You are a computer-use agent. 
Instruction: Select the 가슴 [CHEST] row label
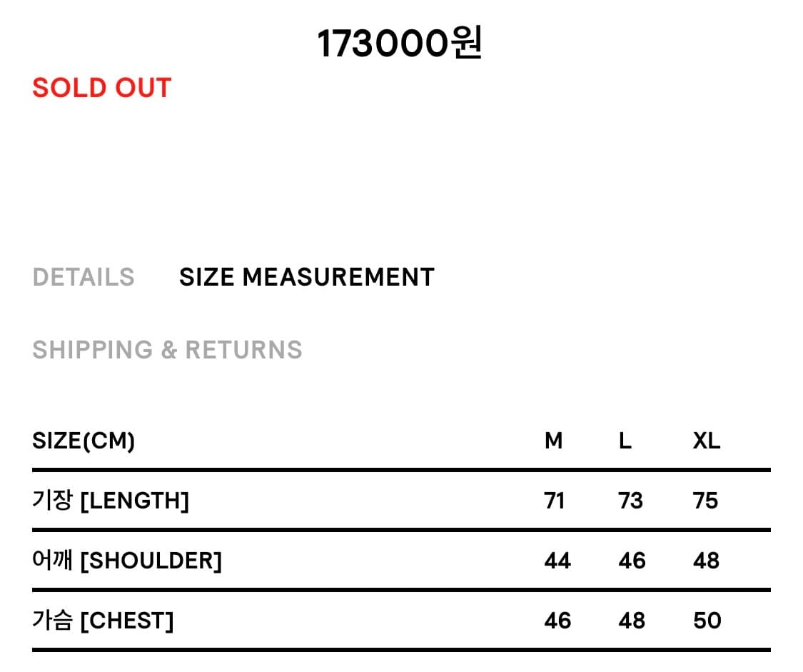click(103, 621)
